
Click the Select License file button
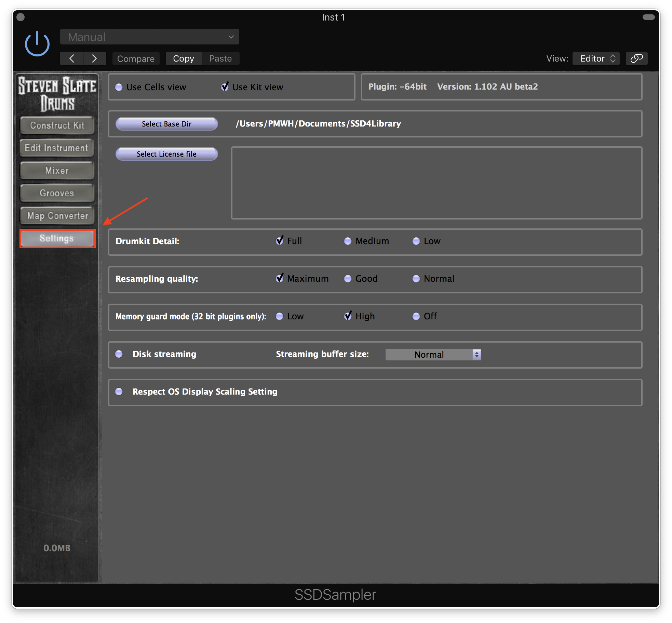[x=166, y=154]
